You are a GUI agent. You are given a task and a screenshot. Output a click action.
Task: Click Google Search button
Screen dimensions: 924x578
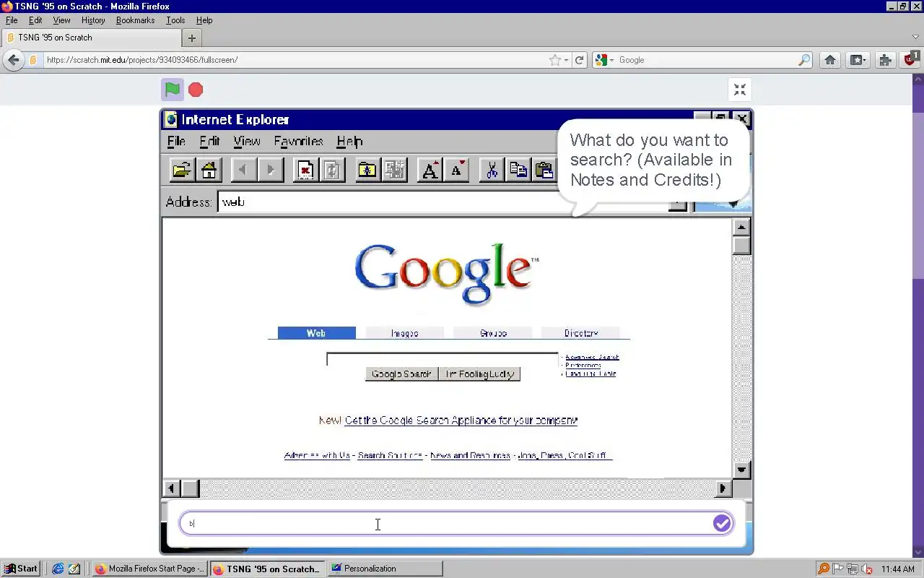(401, 374)
